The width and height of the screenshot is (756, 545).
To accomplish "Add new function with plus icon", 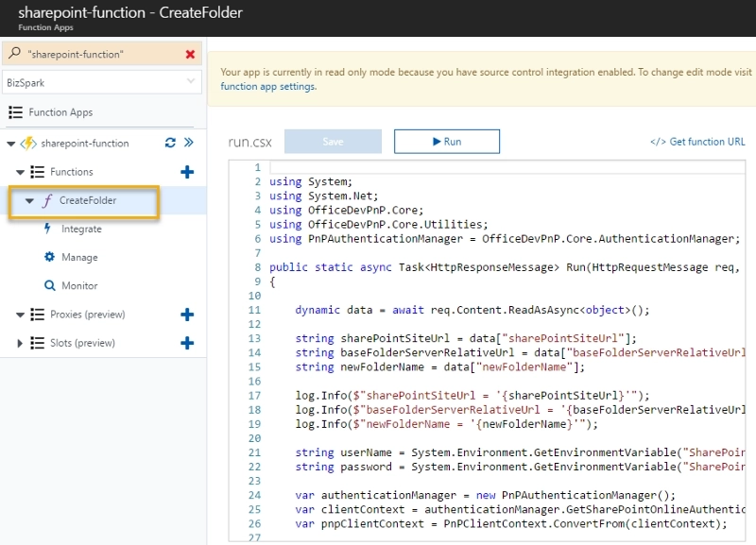I will [x=187, y=172].
